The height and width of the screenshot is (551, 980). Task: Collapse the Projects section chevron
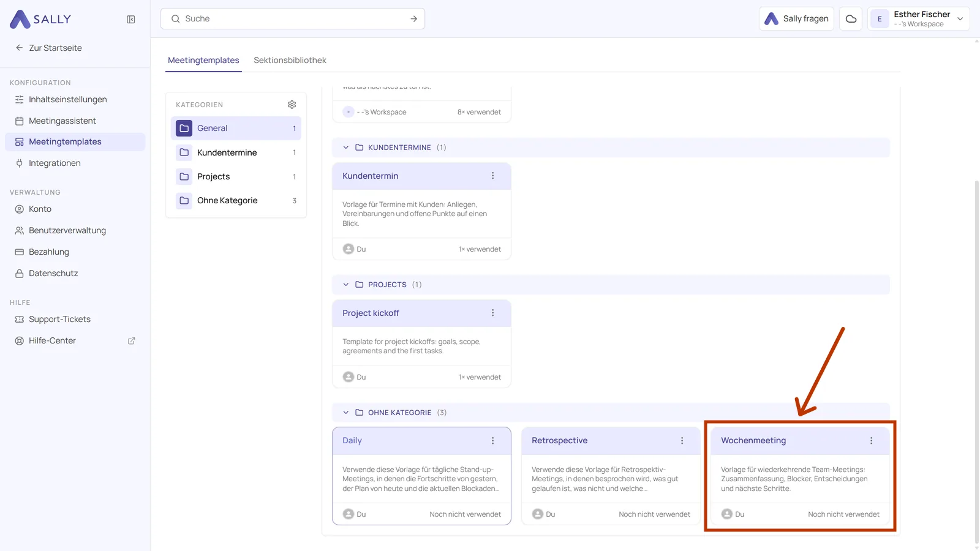point(346,285)
